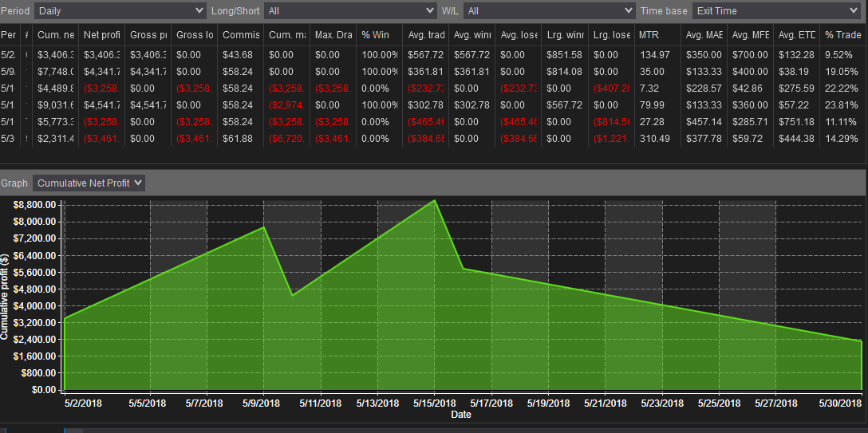Sort by the Period column header
The width and height of the screenshot is (868, 433).
tap(8, 35)
